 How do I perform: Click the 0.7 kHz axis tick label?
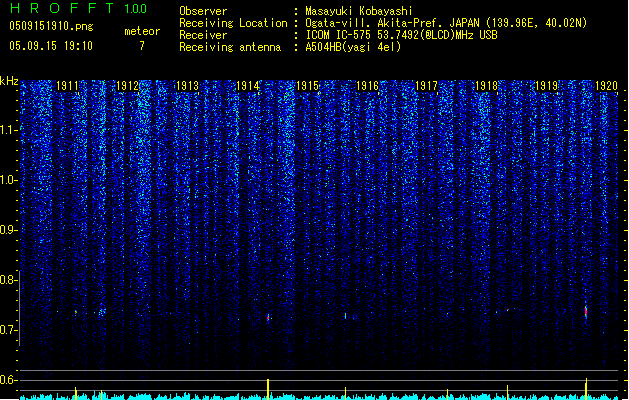pos(7,330)
